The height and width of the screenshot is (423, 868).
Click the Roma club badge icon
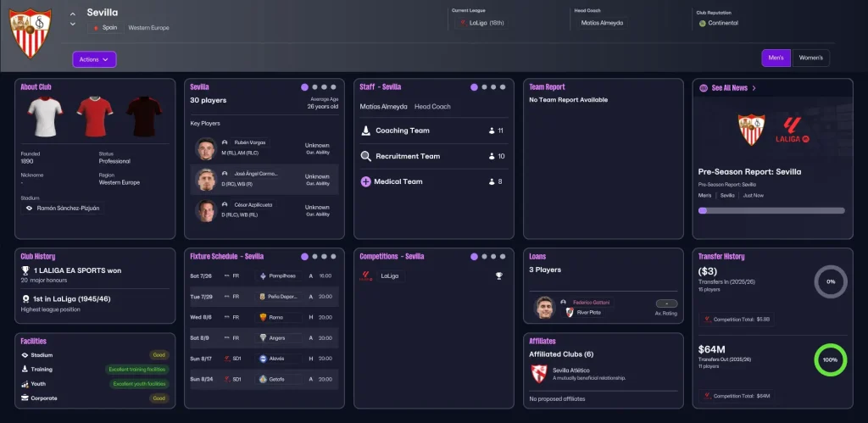(x=263, y=317)
